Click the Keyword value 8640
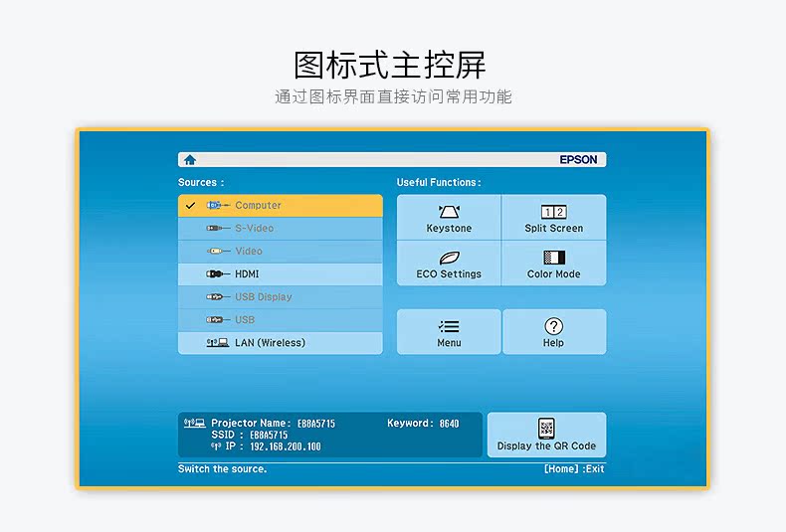 (449, 424)
